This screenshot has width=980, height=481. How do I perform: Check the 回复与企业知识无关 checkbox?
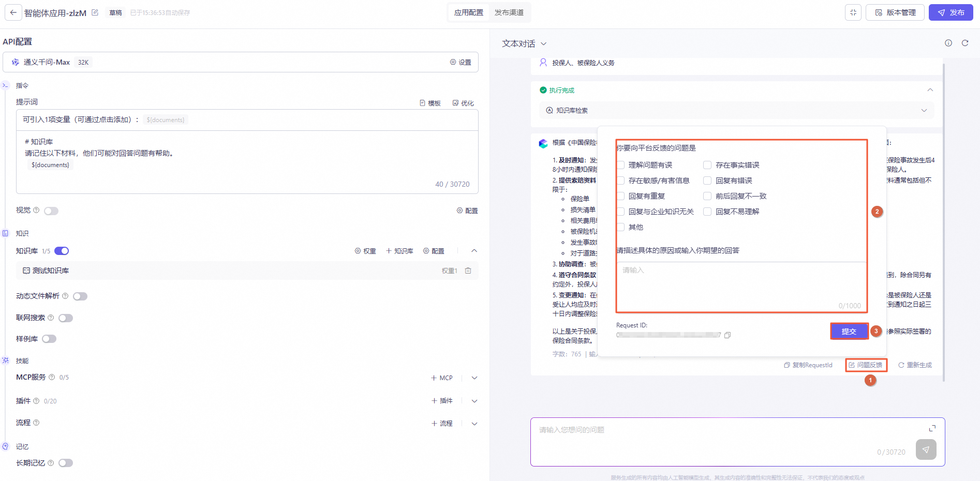pyautogui.click(x=621, y=212)
